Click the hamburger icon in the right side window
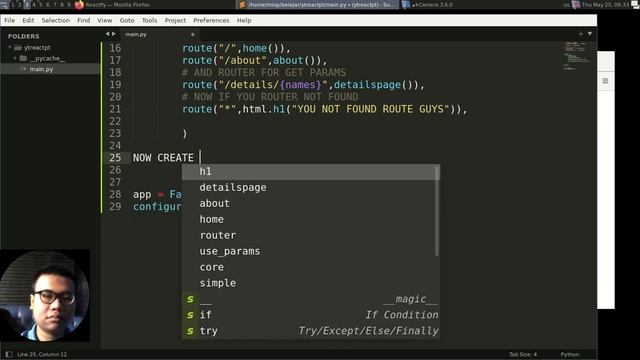640x360 pixels. (x=605, y=81)
